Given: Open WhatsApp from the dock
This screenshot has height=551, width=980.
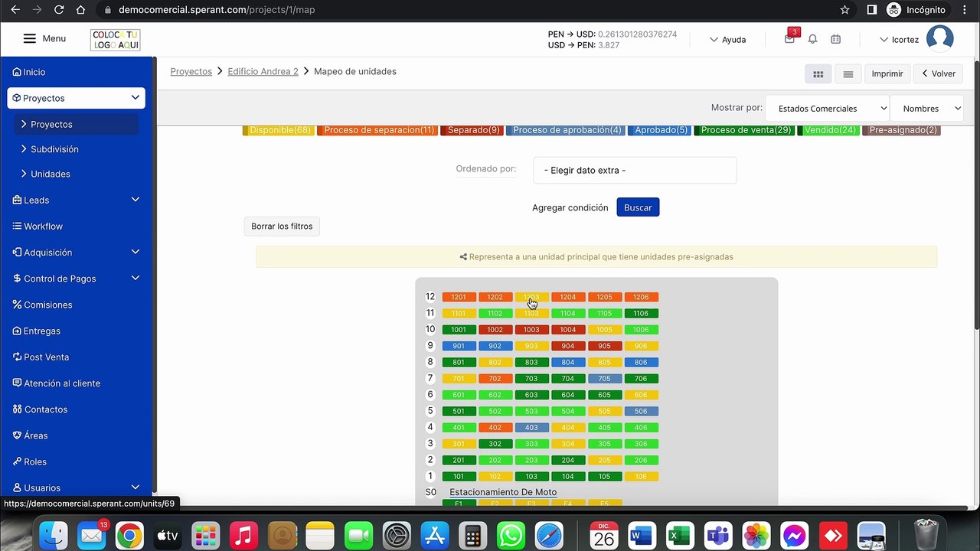Looking at the screenshot, I should pos(511,535).
